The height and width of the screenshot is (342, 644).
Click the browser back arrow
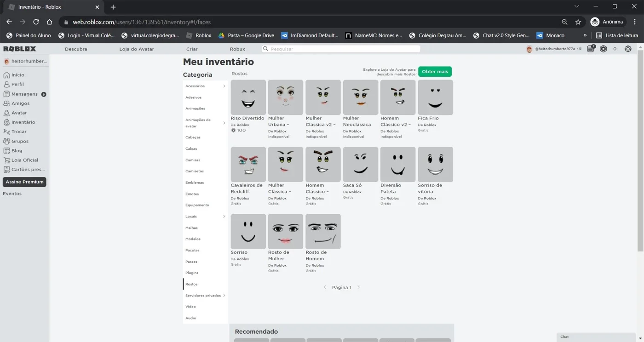tap(9, 22)
